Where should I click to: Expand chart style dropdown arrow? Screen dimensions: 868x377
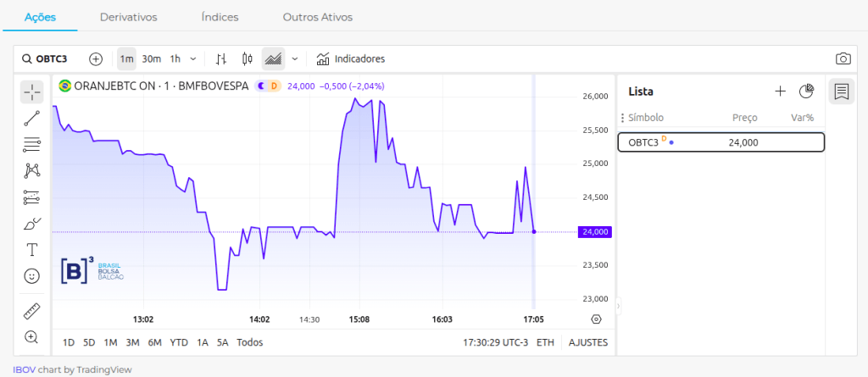[x=295, y=58]
